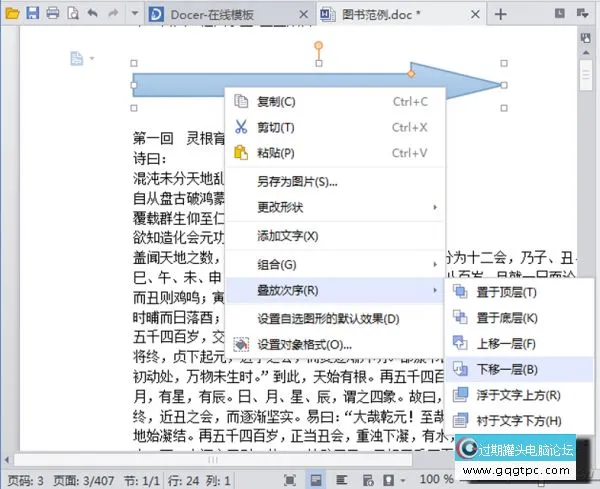
Task: Click the paste options document icon
Action: tap(77, 59)
